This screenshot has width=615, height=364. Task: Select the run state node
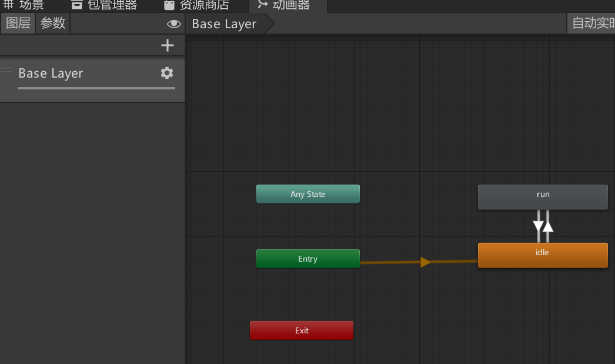click(x=543, y=198)
